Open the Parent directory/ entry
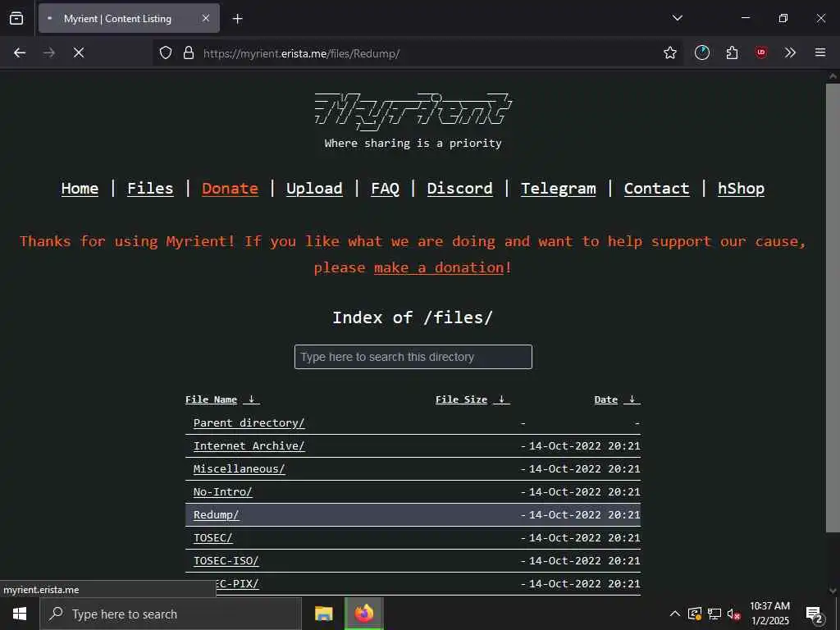Image resolution: width=840 pixels, height=630 pixels. click(x=249, y=422)
